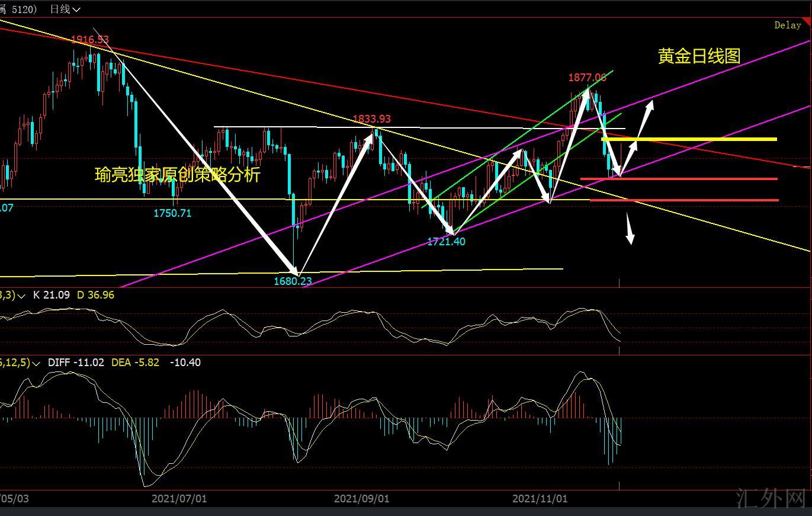This screenshot has width=812, height=516.
Task: Select the 1721.40 low price marker
Action: (x=446, y=242)
